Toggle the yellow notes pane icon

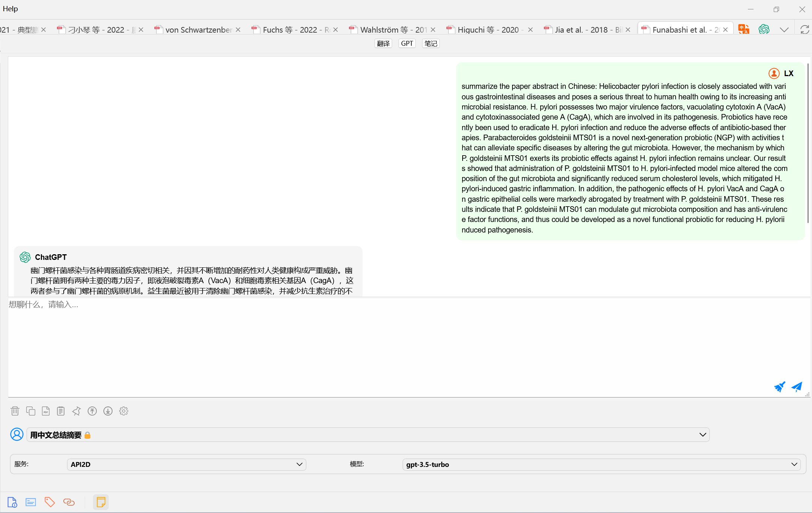[x=101, y=502]
